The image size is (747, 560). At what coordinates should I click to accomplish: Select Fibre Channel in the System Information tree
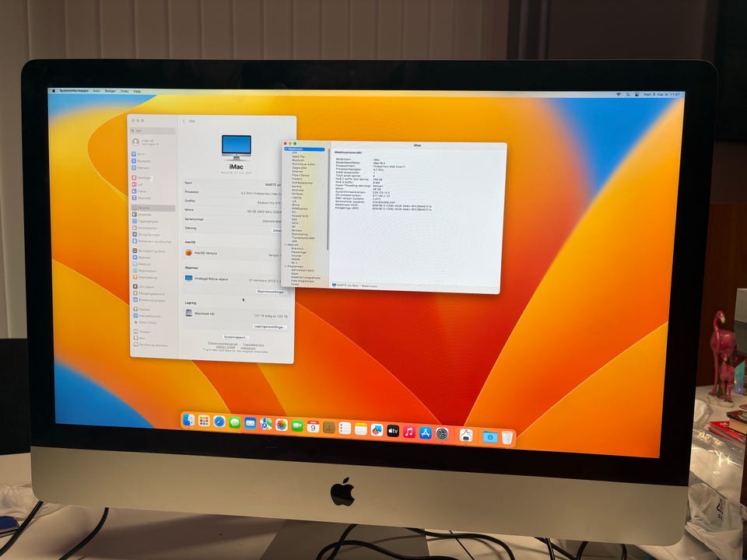coord(300,175)
